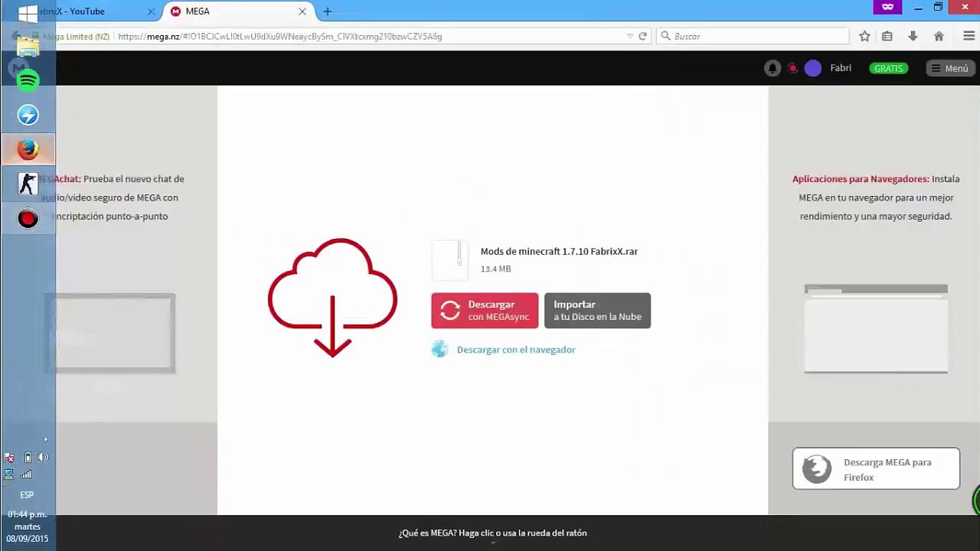Expand the URL history dropdown arrow
Screen dimensions: 980x551
pos(630,36)
